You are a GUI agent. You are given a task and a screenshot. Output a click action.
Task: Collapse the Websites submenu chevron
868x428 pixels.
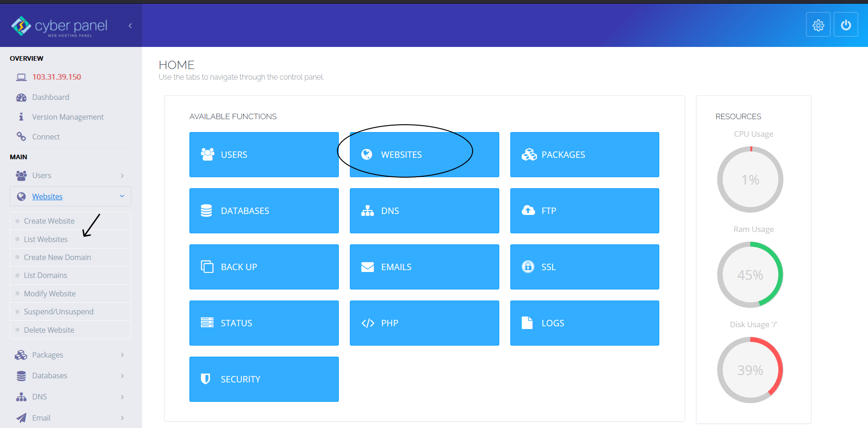(x=122, y=196)
